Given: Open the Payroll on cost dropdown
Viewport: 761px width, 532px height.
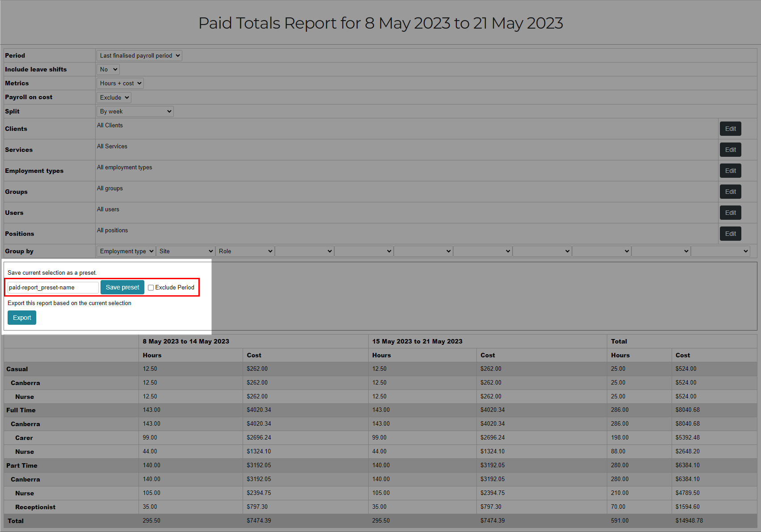Looking at the screenshot, I should 114,97.
